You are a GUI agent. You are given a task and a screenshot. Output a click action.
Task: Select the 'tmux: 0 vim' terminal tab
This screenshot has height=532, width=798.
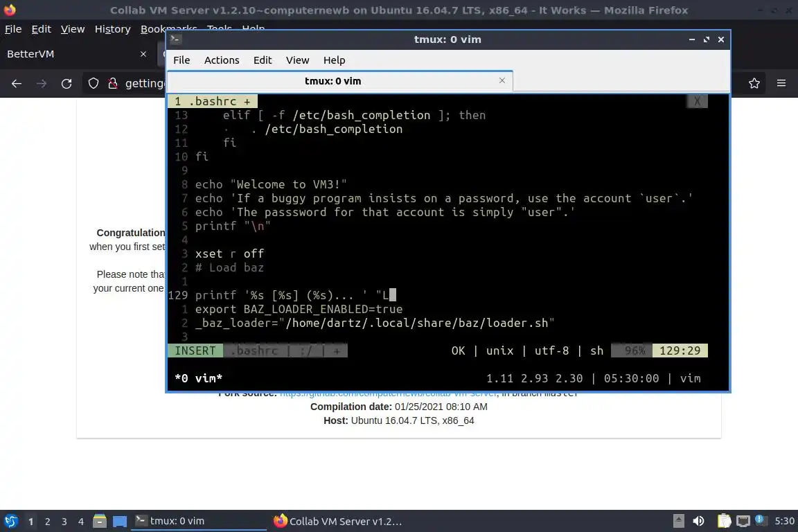(x=340, y=81)
